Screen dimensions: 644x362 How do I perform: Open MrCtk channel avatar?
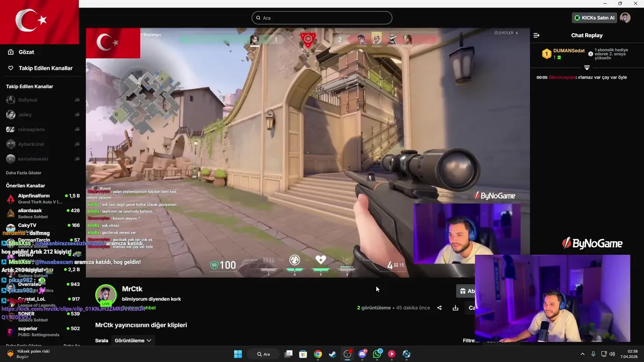(x=106, y=295)
